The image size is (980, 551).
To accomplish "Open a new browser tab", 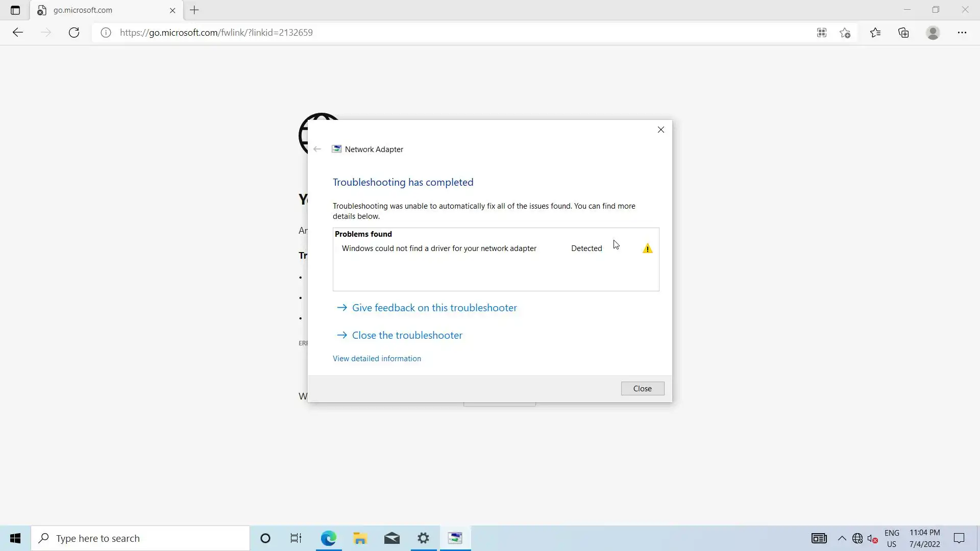I will point(194,10).
